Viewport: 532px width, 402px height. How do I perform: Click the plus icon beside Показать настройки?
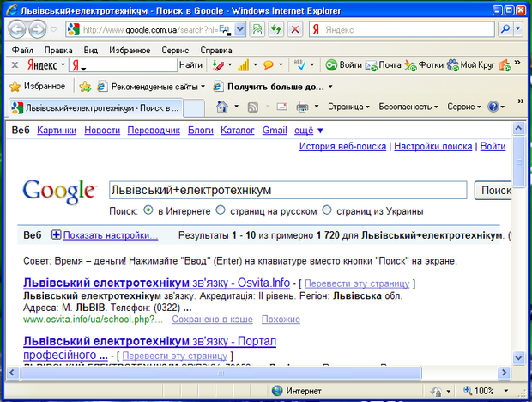(56, 234)
